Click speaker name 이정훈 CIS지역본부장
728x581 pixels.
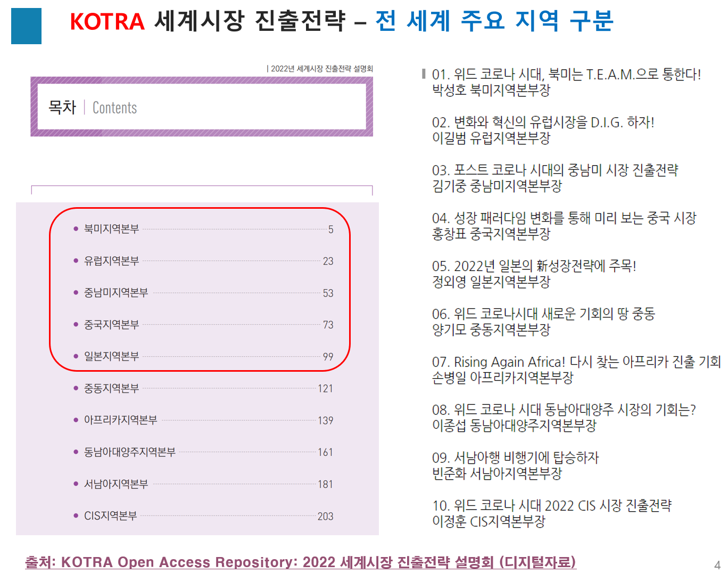(489, 521)
